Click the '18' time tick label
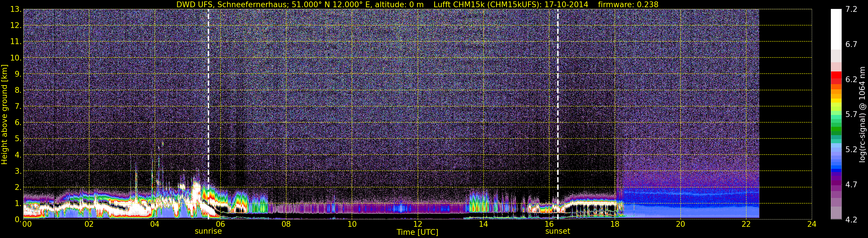The width and height of the screenshot is (868, 238). point(614,224)
